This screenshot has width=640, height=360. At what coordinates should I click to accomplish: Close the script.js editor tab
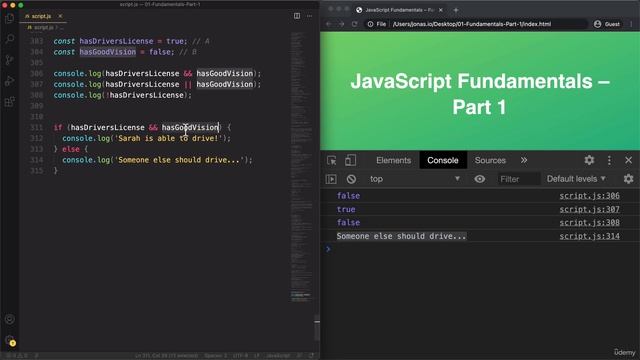(x=60, y=16)
